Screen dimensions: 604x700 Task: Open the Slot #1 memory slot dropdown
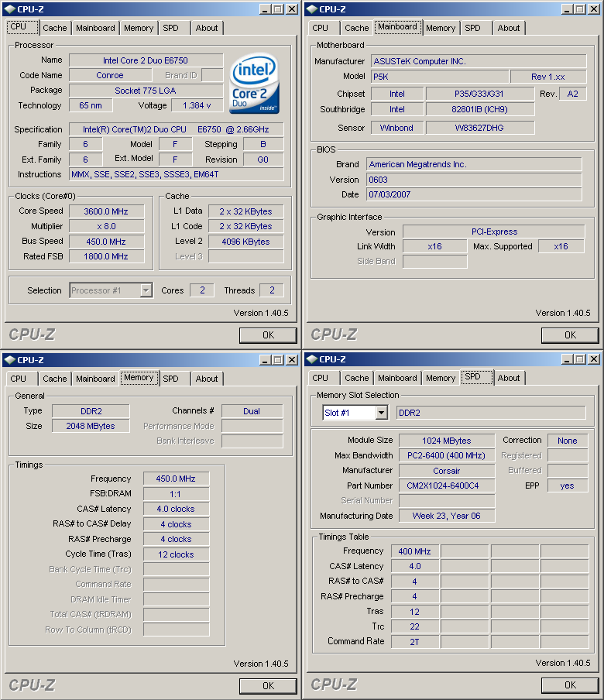click(381, 413)
